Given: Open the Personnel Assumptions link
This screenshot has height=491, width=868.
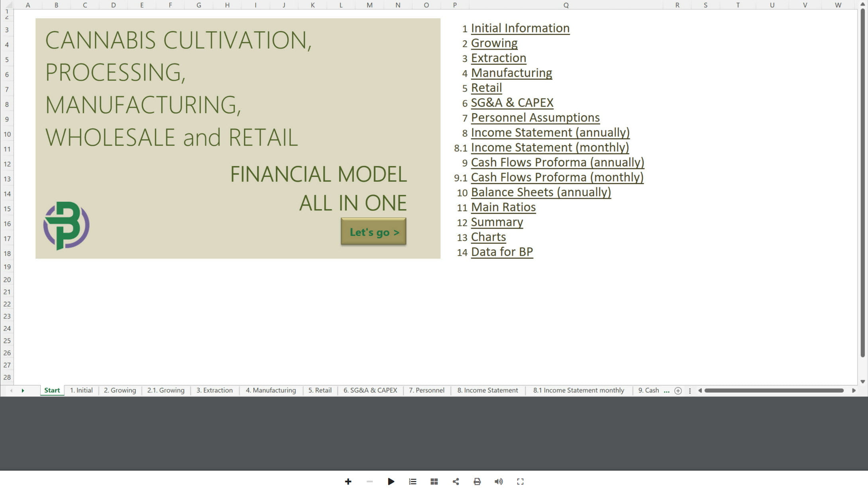Looking at the screenshot, I should [535, 118].
